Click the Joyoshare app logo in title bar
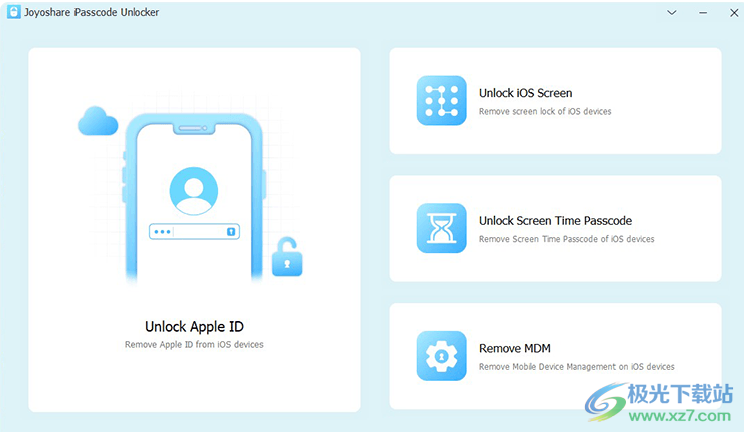The image size is (744, 432). click(14, 12)
